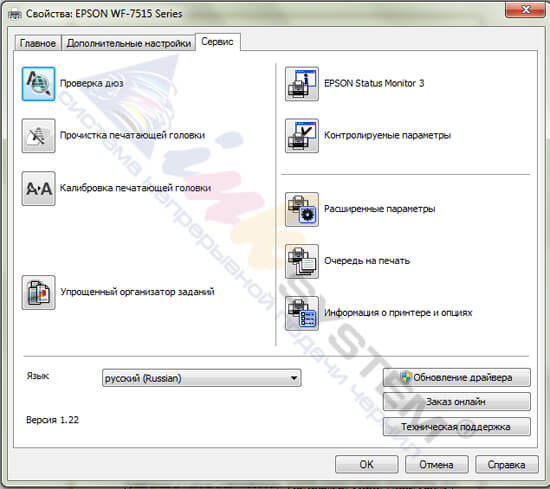
Task: Click the window title 'Свойства: EPSON WF-7515 Series'
Action: pyautogui.click(x=104, y=14)
